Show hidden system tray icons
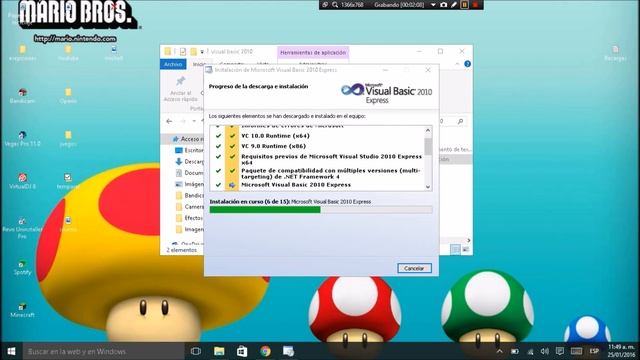This screenshot has height=360, width=640. pos(499,351)
